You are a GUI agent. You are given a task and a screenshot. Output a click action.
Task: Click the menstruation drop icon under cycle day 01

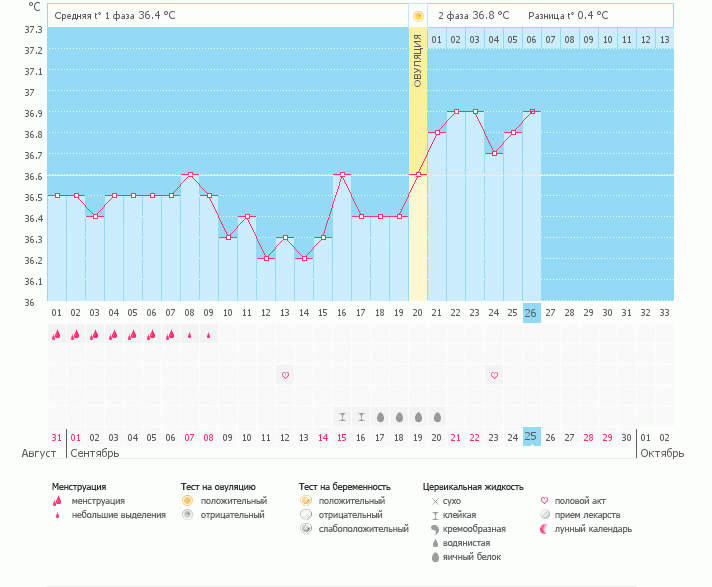[x=56, y=335]
